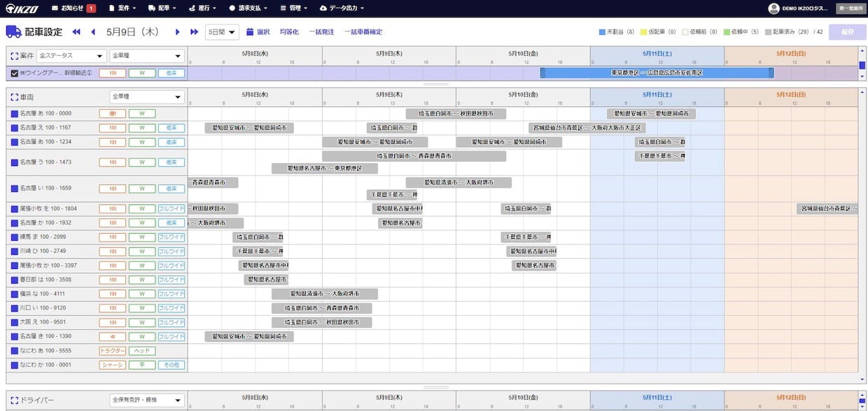Open the 全保有免許・資格 driver filter dropdown
The width and height of the screenshot is (868, 411).
(147, 400)
